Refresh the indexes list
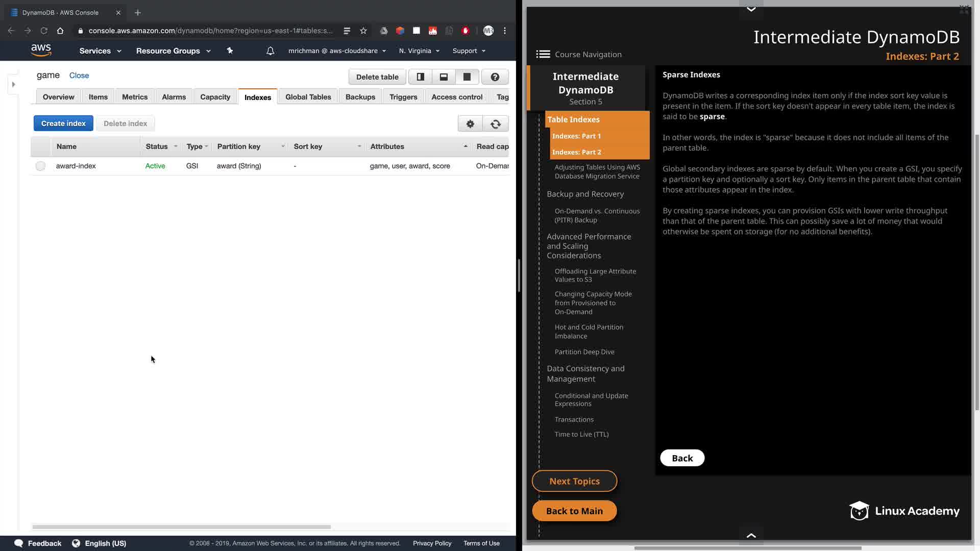The image size is (980, 551). tap(495, 124)
